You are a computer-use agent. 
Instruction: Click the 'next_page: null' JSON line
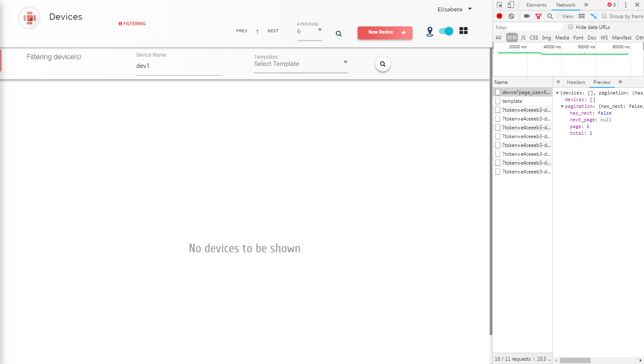click(591, 120)
